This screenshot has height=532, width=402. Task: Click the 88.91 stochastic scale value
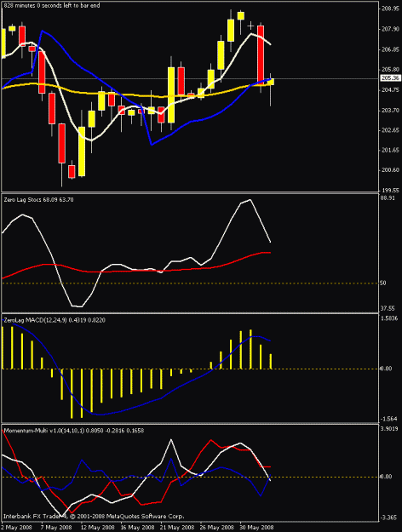(x=388, y=197)
